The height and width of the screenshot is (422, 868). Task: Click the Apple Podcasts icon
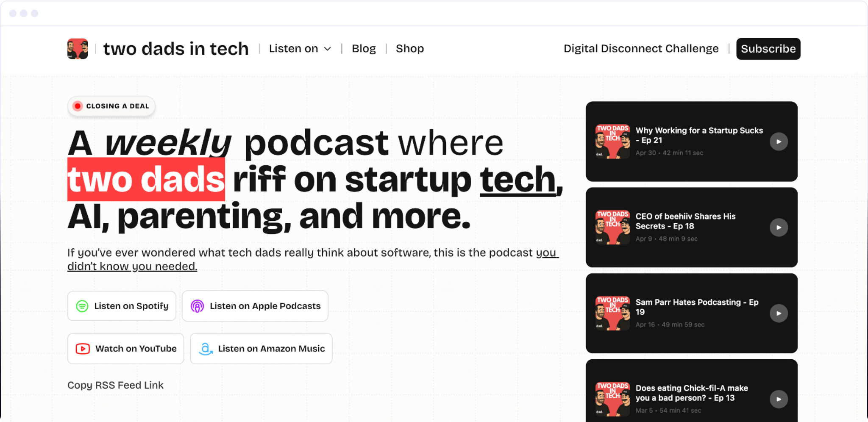198,306
